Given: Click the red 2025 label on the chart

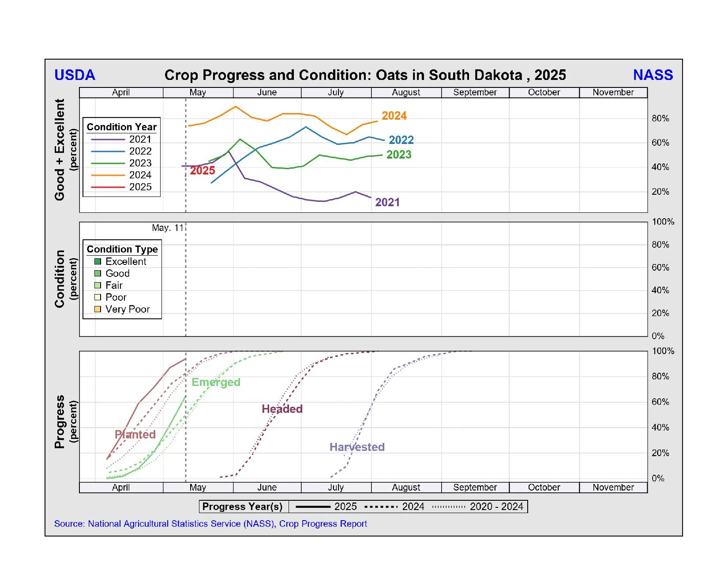Looking at the screenshot, I should [x=203, y=170].
